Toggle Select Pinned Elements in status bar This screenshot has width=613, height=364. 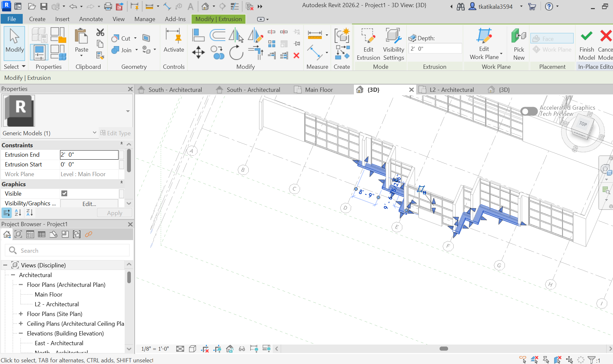[546, 360]
